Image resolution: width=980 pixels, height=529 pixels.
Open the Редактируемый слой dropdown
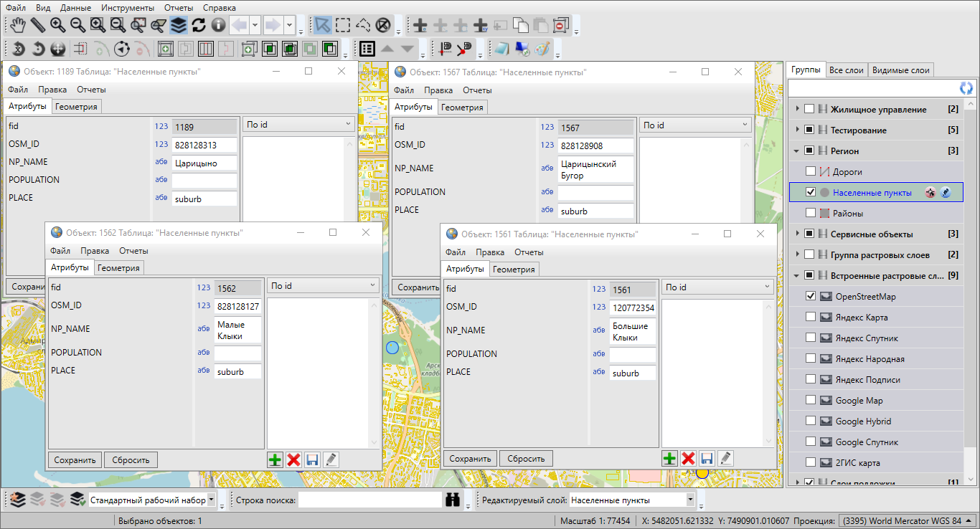pyautogui.click(x=690, y=500)
